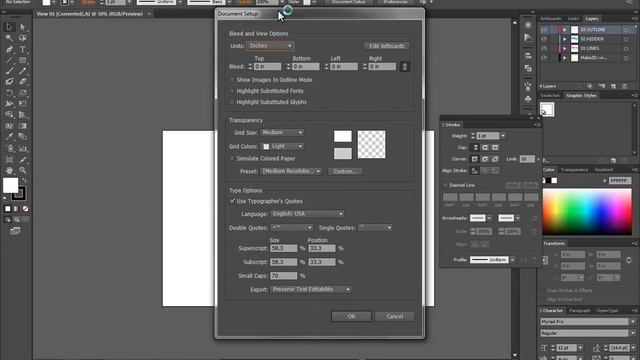Open the Double Quotes dropdown
This screenshot has height=360, width=640.
pos(291,227)
